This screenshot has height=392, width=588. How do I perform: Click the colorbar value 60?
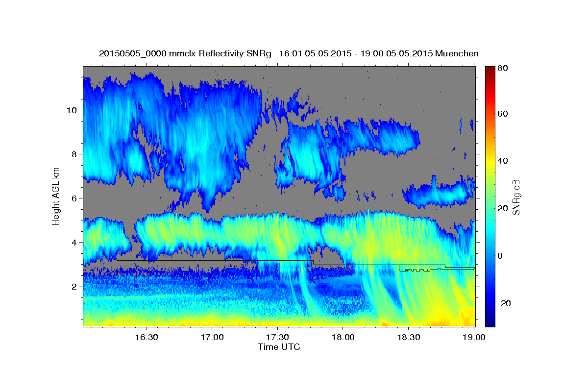[502, 114]
